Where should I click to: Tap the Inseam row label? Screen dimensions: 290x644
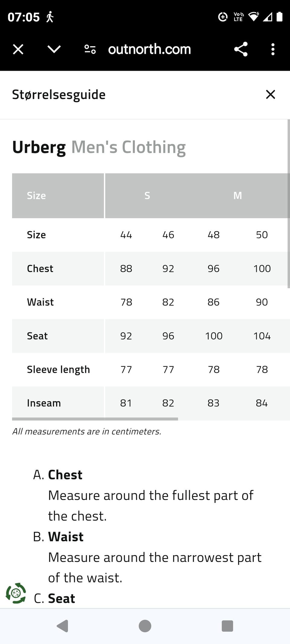(x=44, y=403)
